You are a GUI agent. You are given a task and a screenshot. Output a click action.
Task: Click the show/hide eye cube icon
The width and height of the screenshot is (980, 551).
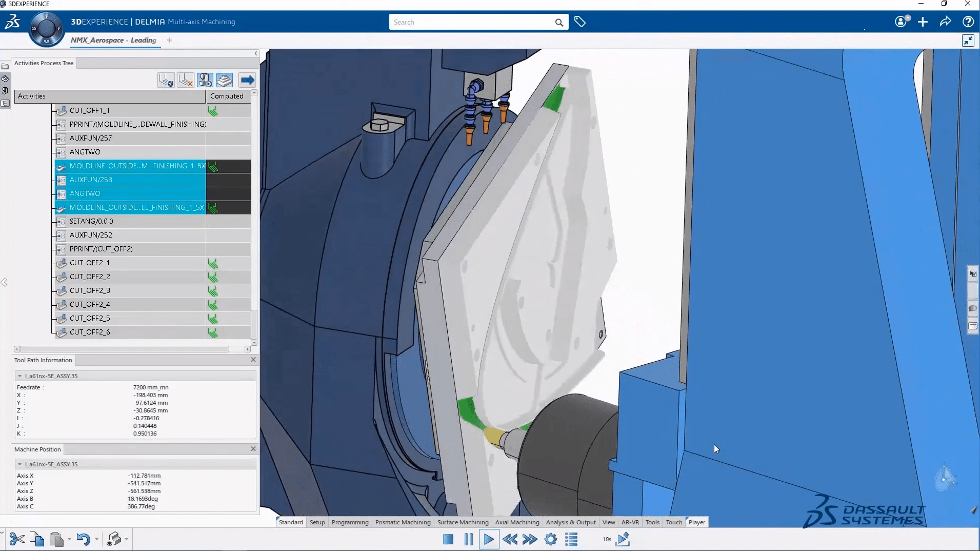click(114, 539)
